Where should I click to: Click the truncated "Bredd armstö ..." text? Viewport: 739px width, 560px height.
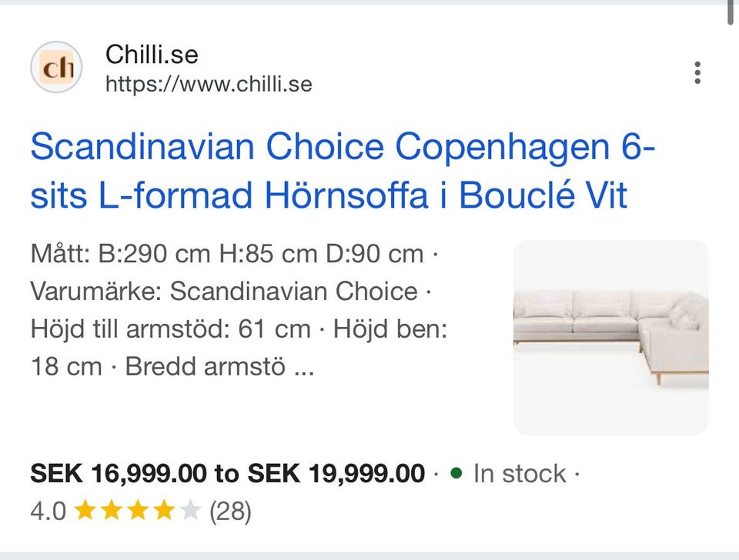[219, 366]
